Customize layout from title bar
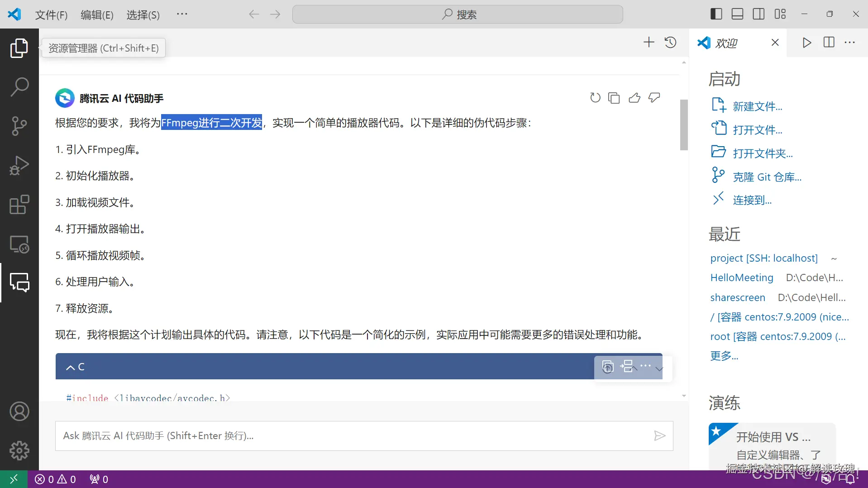The image size is (868, 488). 780,14
